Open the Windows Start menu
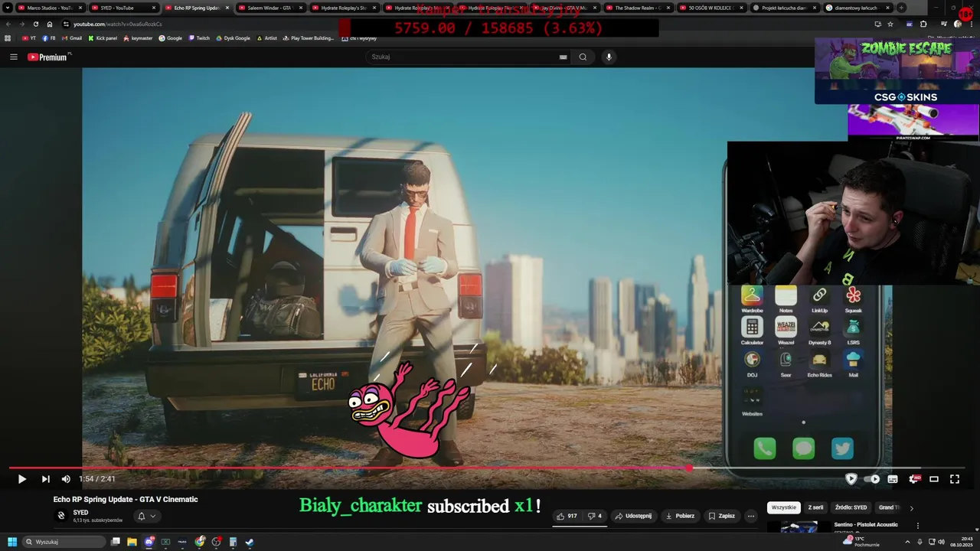This screenshot has width=980, height=551. pos(12,542)
